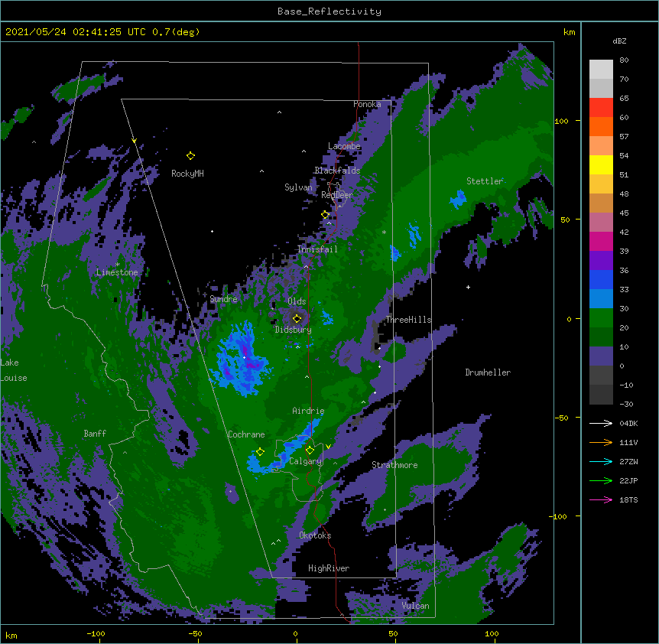This screenshot has width=659, height=644.
Task: Select the purple 39 dBZ color band
Action: (x=601, y=261)
